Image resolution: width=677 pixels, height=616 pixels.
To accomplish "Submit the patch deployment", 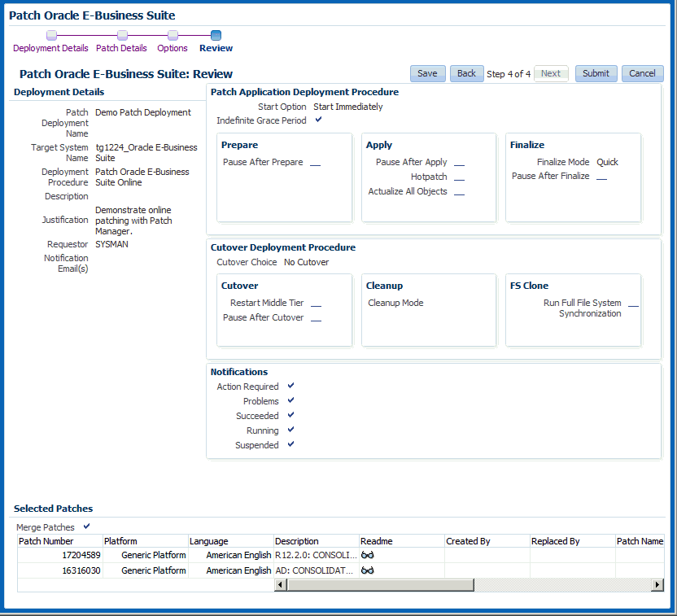I will pyautogui.click(x=596, y=73).
